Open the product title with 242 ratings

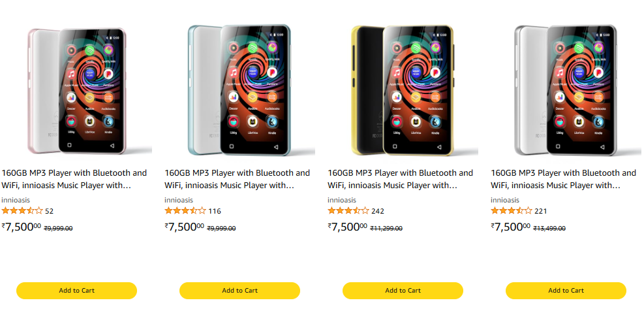(x=401, y=179)
